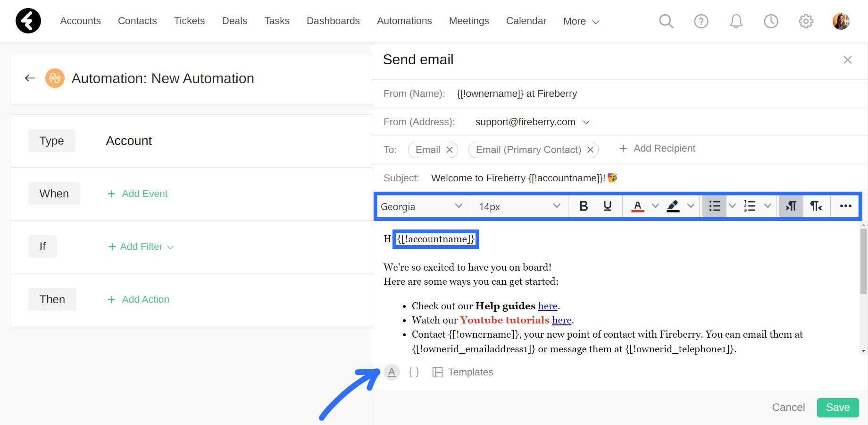Open the Dashboards tab
Viewport: 868px width, 425px height.
click(x=333, y=21)
